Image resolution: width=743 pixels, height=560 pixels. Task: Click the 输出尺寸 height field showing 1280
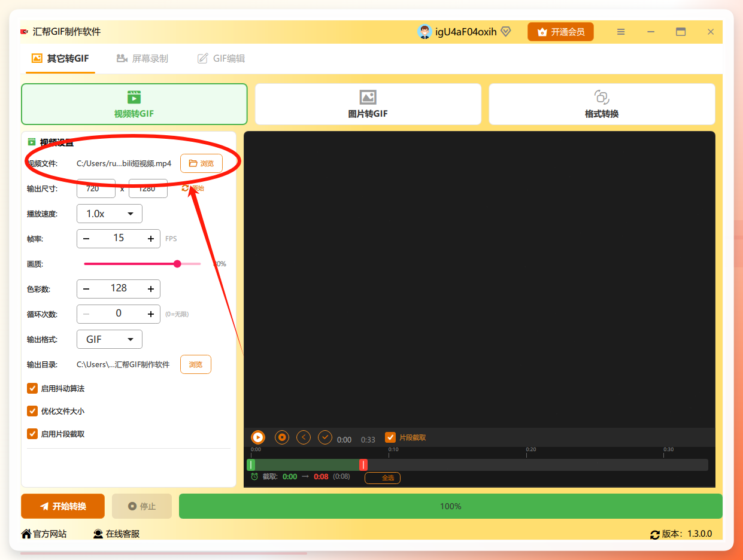(x=148, y=189)
